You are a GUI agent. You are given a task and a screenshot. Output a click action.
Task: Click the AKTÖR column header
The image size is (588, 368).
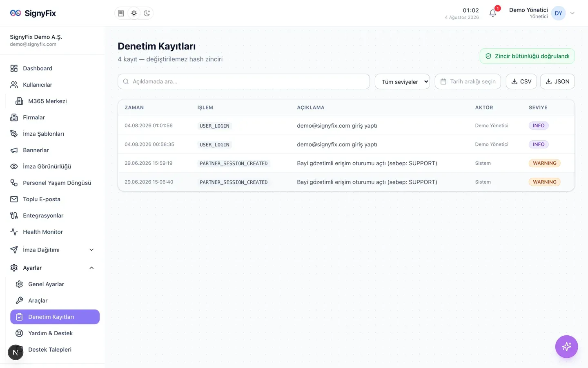tap(484, 108)
